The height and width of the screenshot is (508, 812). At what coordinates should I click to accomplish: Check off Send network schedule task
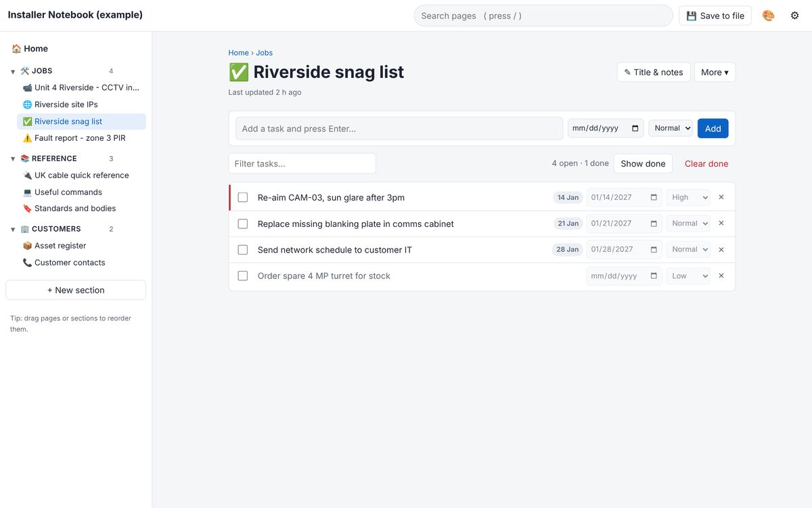(x=243, y=249)
